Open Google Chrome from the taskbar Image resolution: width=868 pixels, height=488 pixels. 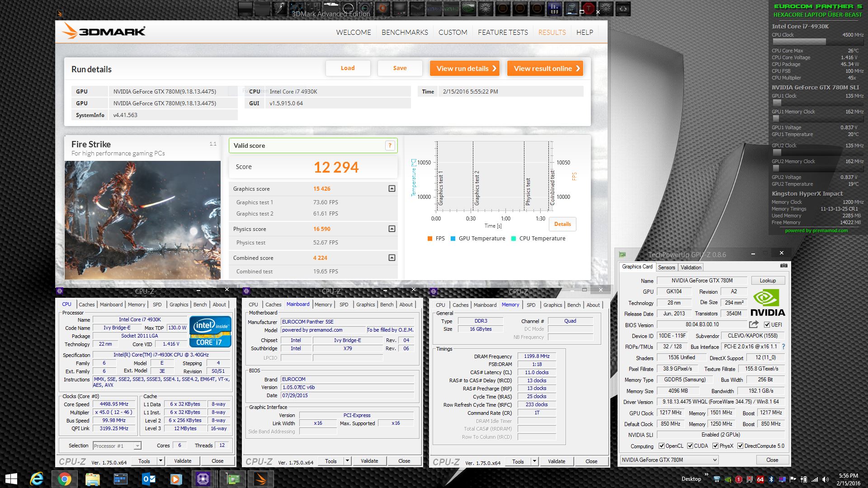[64, 479]
